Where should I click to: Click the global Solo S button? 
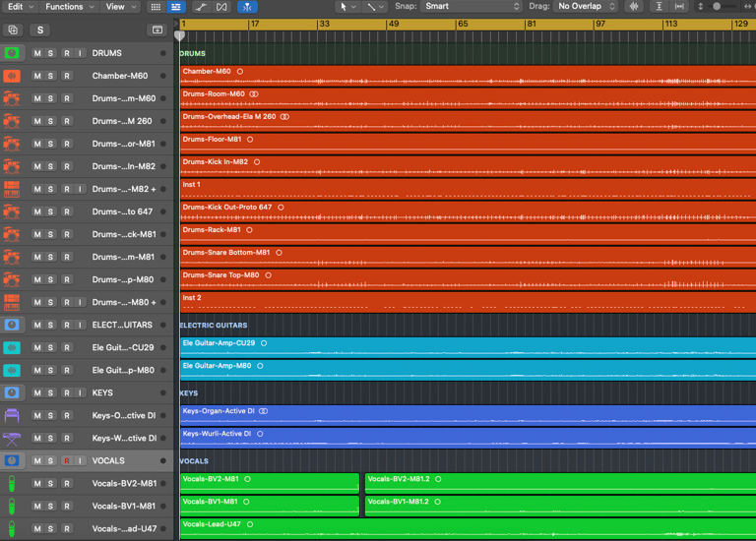click(x=40, y=30)
